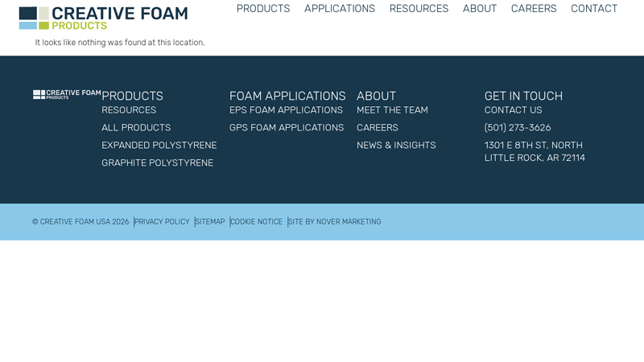Call the (501) 273-3626 phone number link
644x362 pixels.
coord(518,128)
